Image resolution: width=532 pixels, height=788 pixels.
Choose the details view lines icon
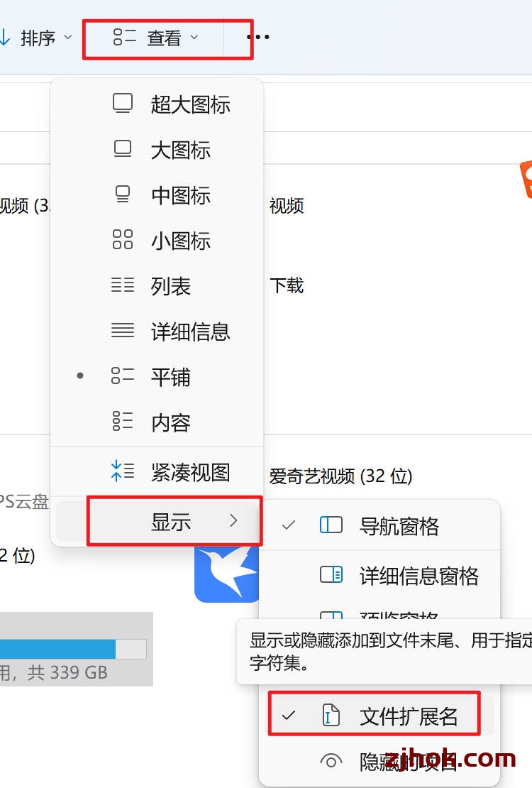click(123, 330)
